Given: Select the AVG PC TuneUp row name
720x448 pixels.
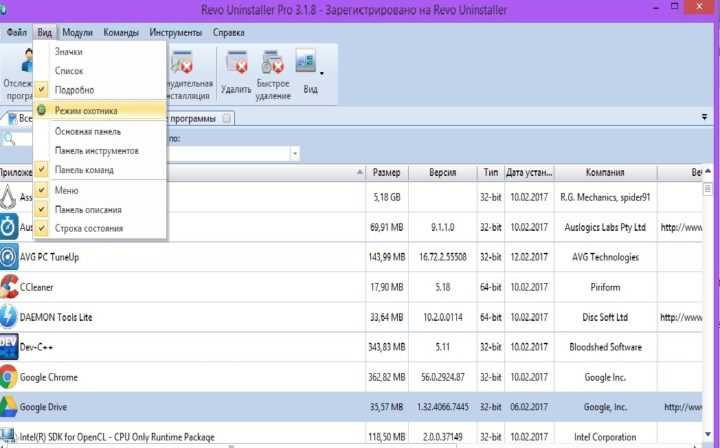Looking at the screenshot, I should tap(49, 257).
